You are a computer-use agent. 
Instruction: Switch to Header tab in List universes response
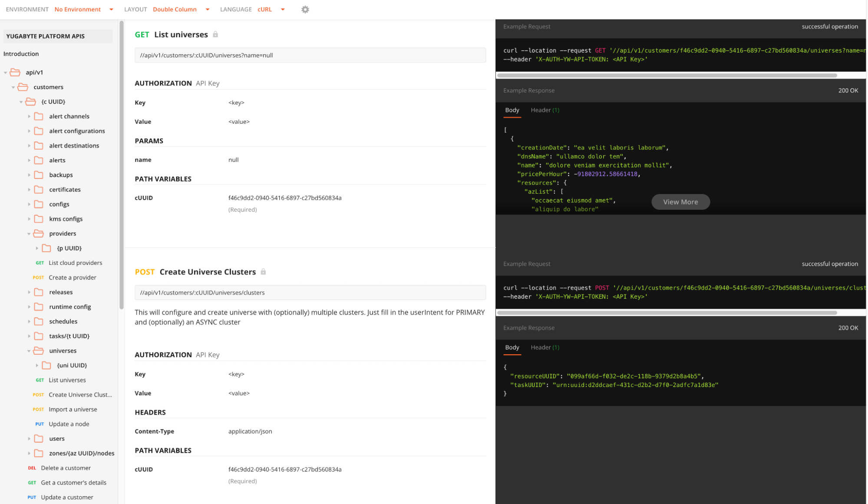[x=545, y=110]
